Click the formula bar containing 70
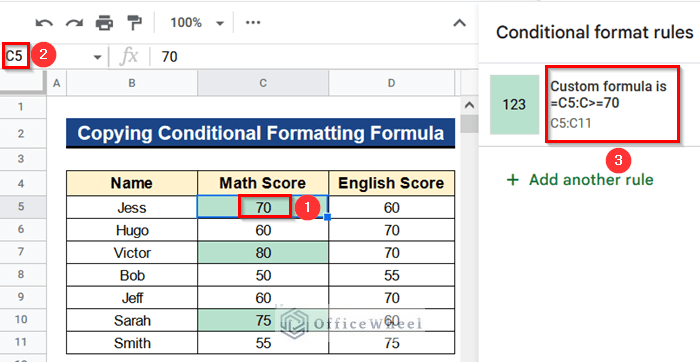Screen dimensions: 700x362 (x=312, y=57)
